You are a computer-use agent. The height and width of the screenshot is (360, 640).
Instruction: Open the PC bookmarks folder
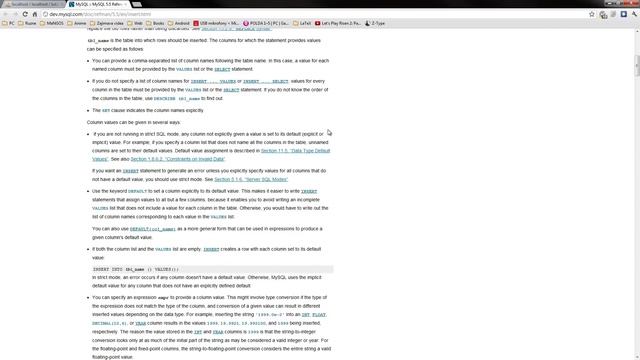tap(9, 23)
